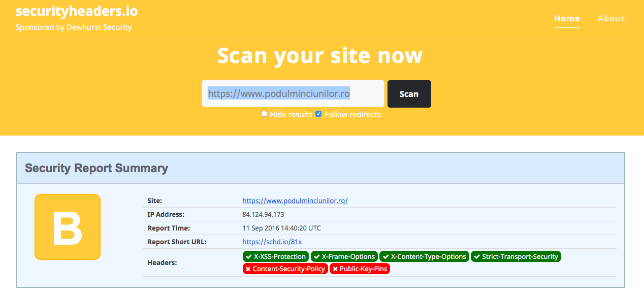644x296 pixels.
Task: Click the securityheaders.io site title
Action: click(x=77, y=11)
